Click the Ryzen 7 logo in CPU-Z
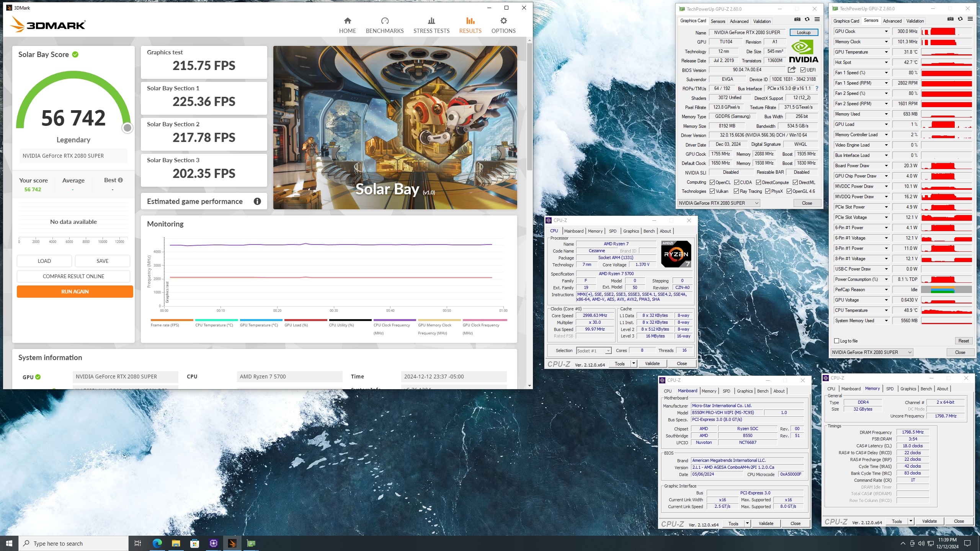Image resolution: width=980 pixels, height=551 pixels. pos(676,254)
